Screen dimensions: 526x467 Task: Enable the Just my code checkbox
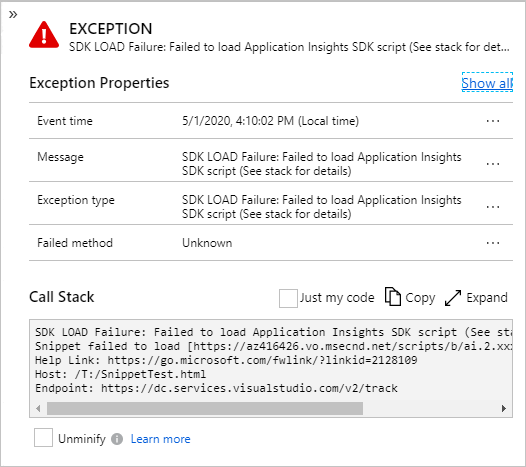click(288, 298)
